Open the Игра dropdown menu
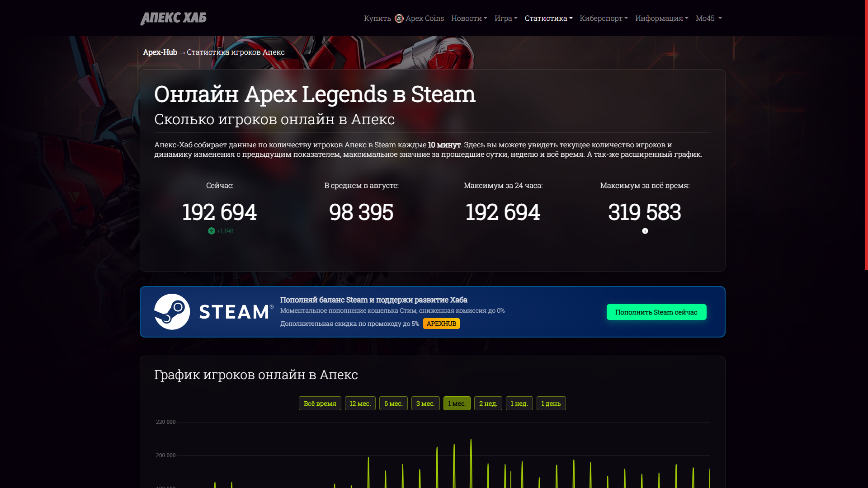The image size is (868, 488). (x=505, y=18)
